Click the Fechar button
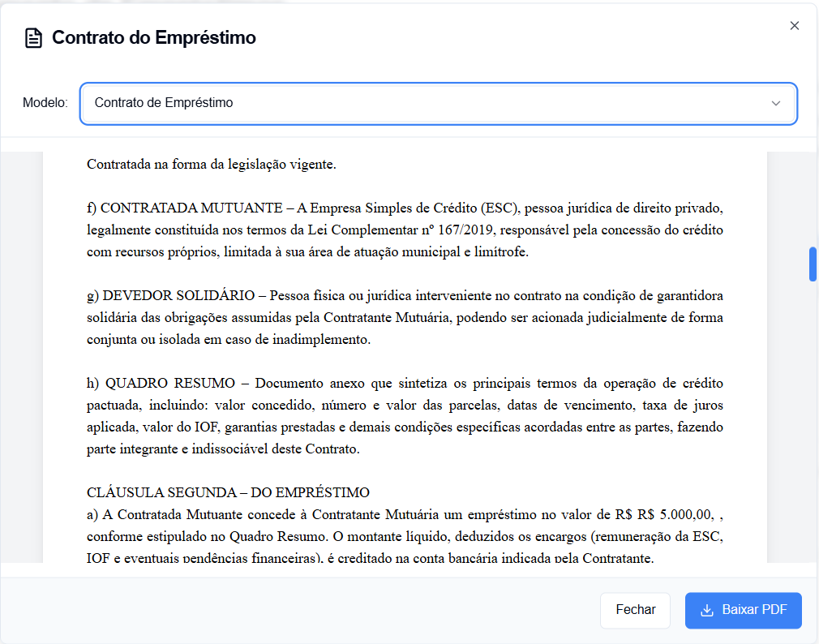This screenshot has width=819, height=644. tap(635, 610)
